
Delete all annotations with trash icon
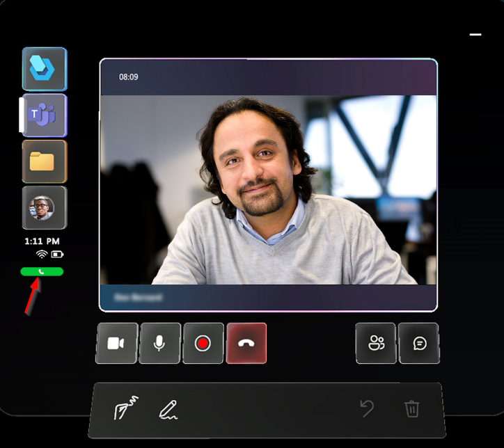(411, 409)
